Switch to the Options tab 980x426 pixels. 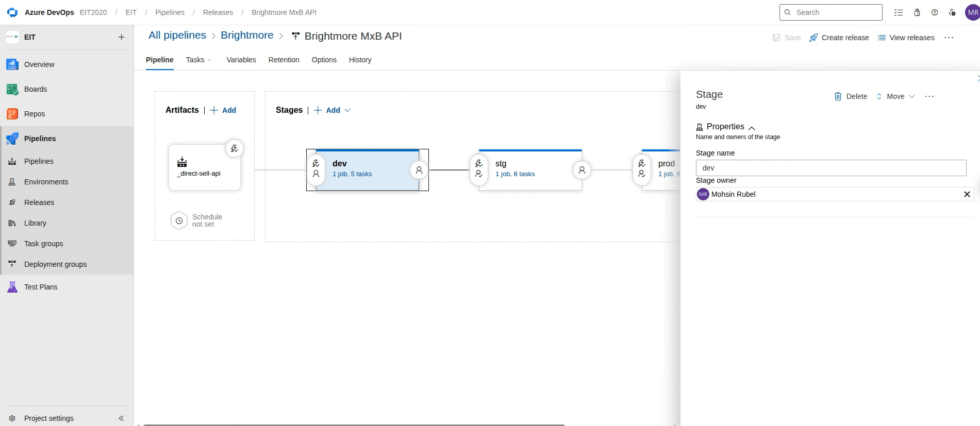[x=324, y=60]
